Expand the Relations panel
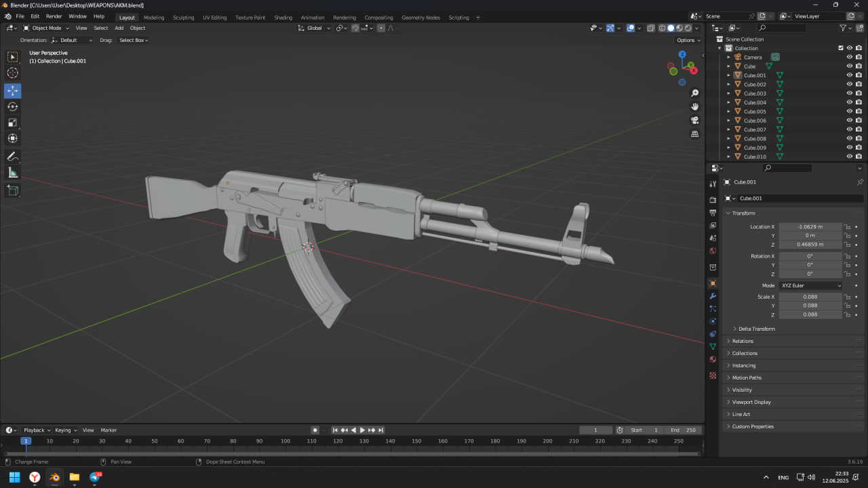 point(743,341)
